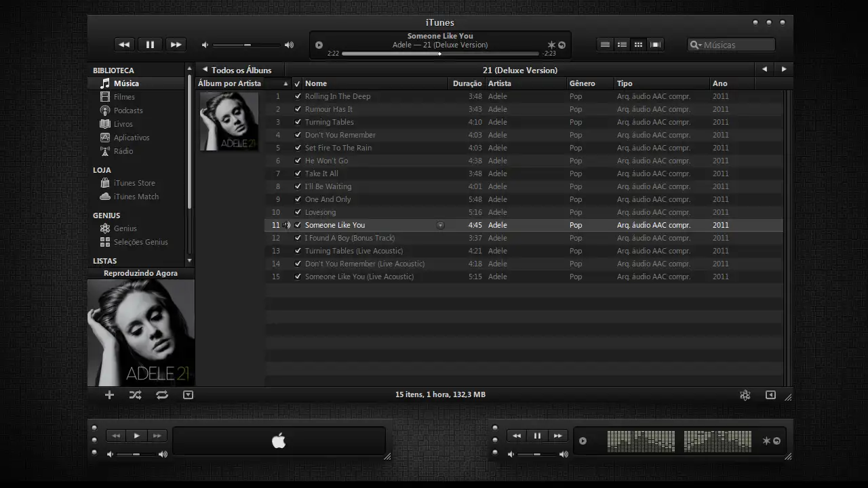The width and height of the screenshot is (868, 488).
Task: Switch to grid view icon
Action: point(638,45)
